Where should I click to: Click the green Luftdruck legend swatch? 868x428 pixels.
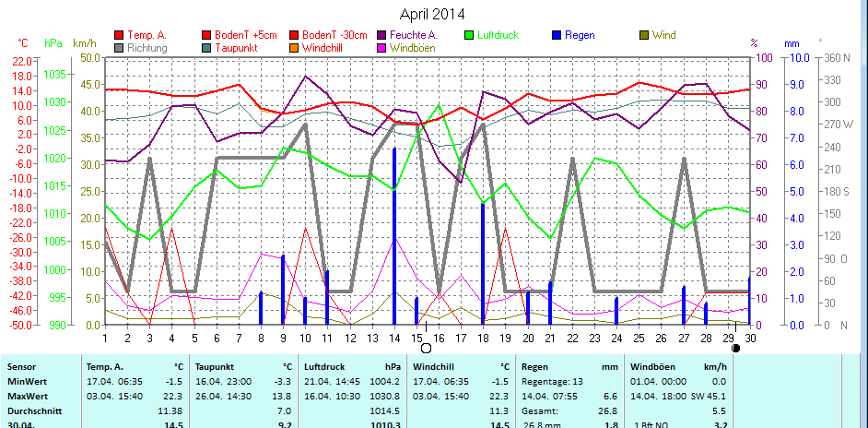coord(469,35)
